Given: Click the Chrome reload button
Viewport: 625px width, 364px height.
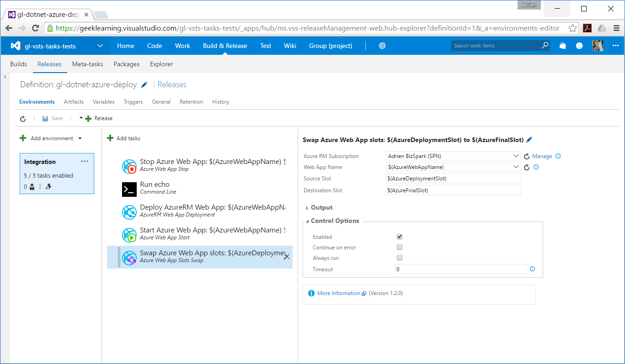Looking at the screenshot, I should click(35, 28).
